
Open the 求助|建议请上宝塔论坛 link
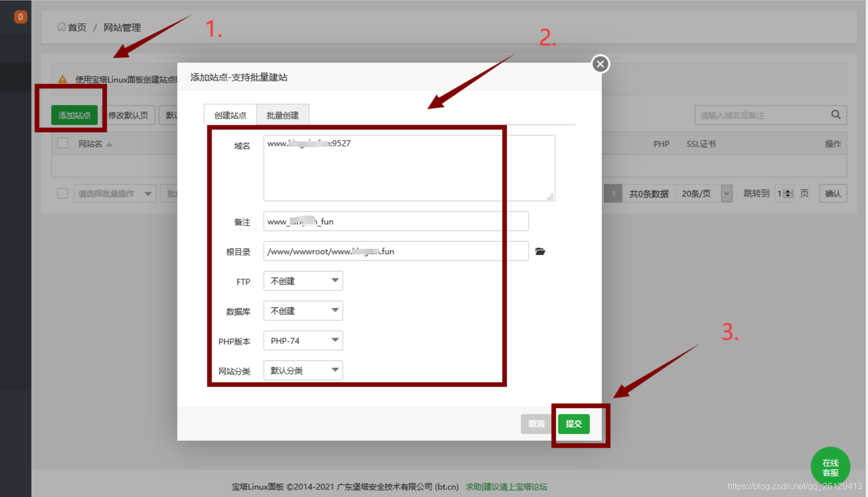click(x=506, y=486)
